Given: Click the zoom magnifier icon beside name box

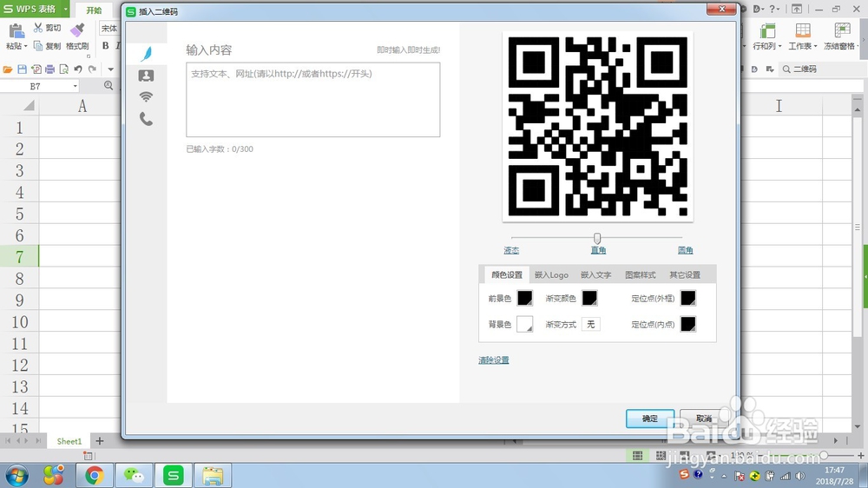Looking at the screenshot, I should click(108, 85).
